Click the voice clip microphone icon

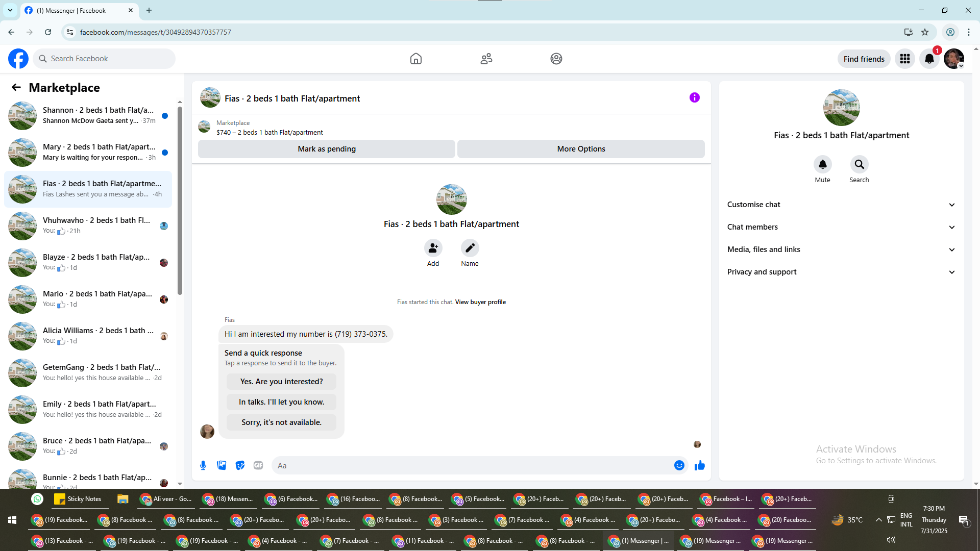coord(203,465)
